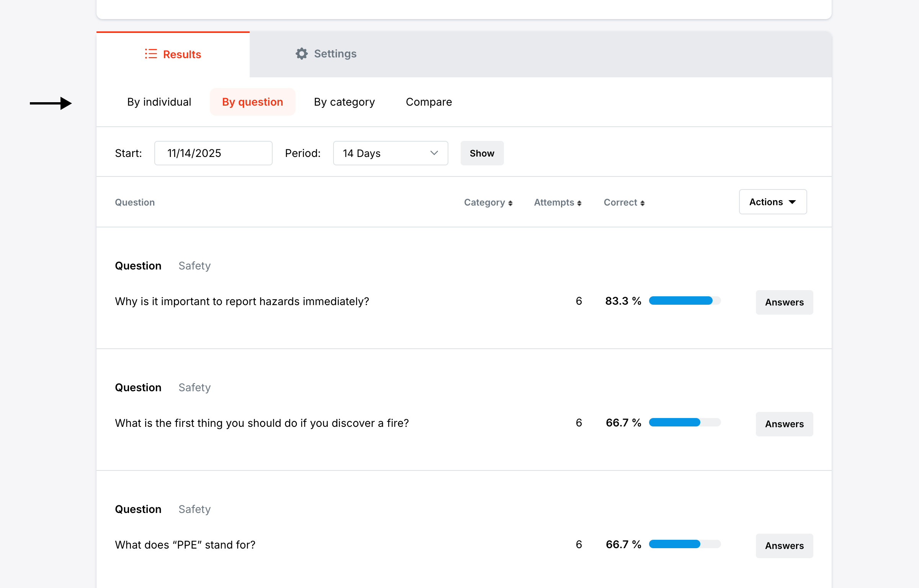919x588 pixels.
Task: Sort by Category column arrows
Action: (510, 203)
